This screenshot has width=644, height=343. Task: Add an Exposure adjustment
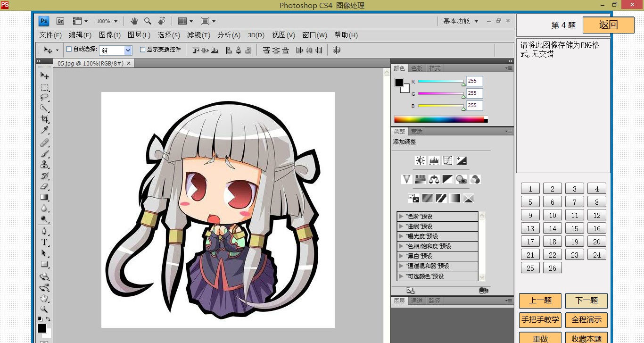pos(461,160)
